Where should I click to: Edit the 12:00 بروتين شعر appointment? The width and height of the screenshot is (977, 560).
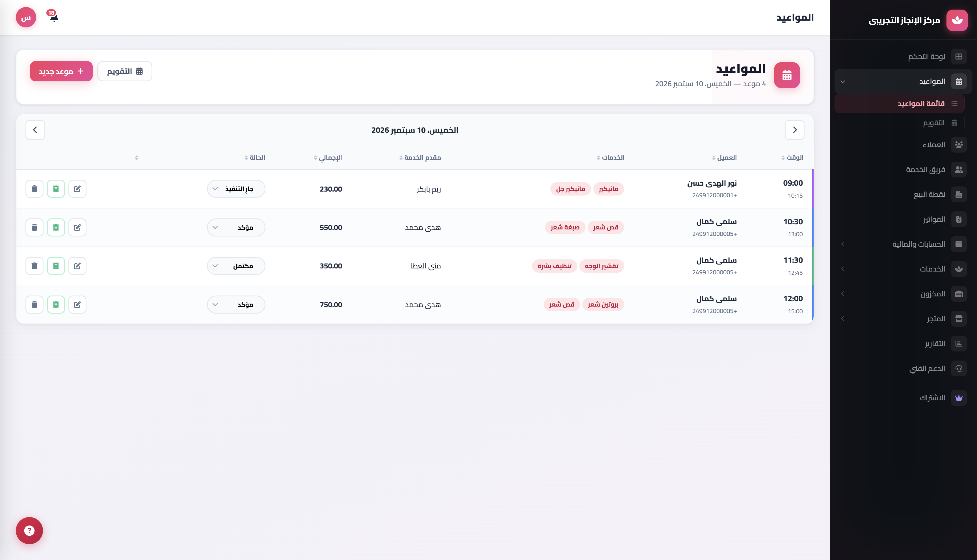click(x=77, y=304)
